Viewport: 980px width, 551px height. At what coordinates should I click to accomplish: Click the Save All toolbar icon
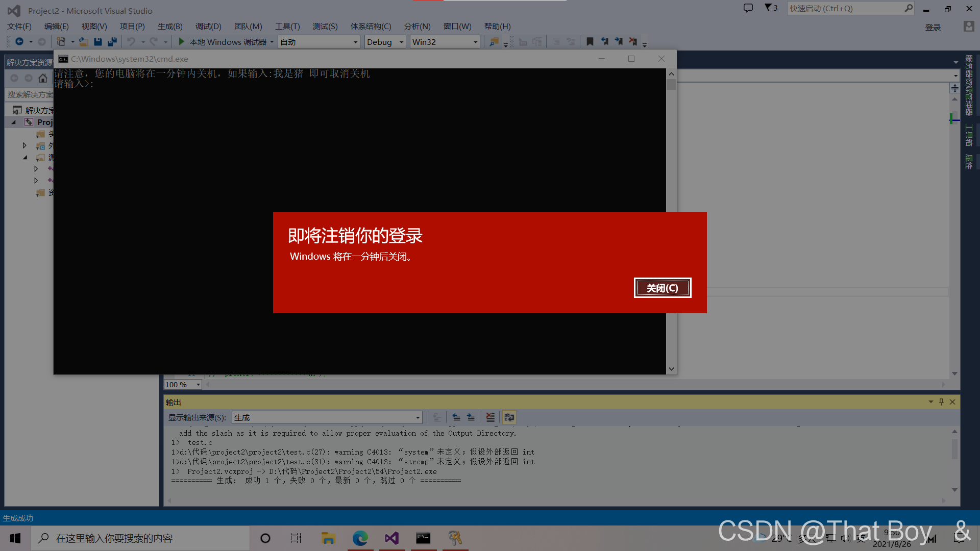pyautogui.click(x=112, y=42)
